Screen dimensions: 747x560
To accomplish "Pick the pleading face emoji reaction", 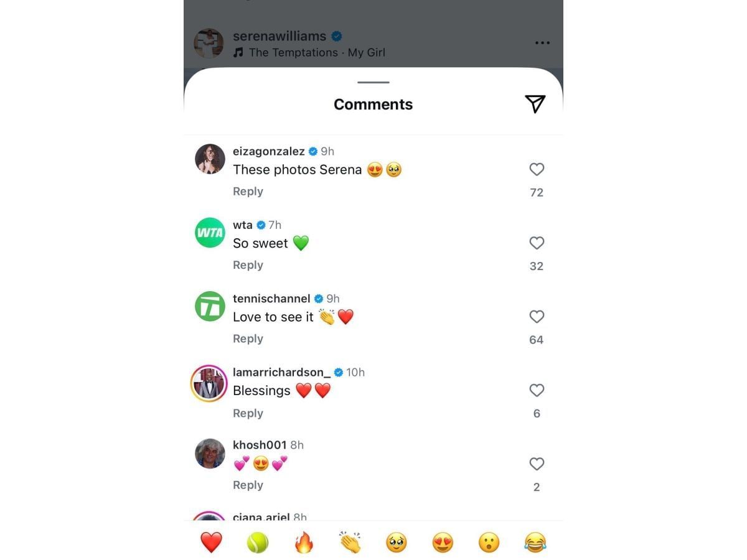I will (396, 542).
